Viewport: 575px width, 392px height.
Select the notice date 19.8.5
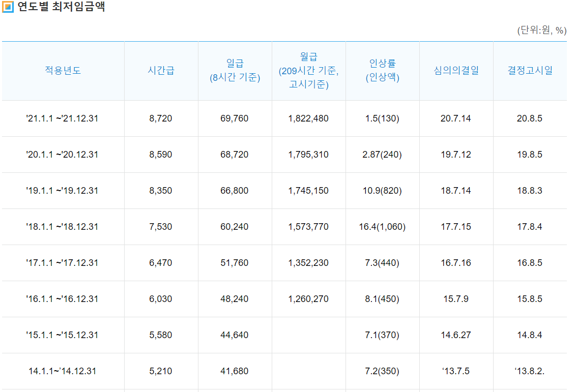tap(530, 155)
